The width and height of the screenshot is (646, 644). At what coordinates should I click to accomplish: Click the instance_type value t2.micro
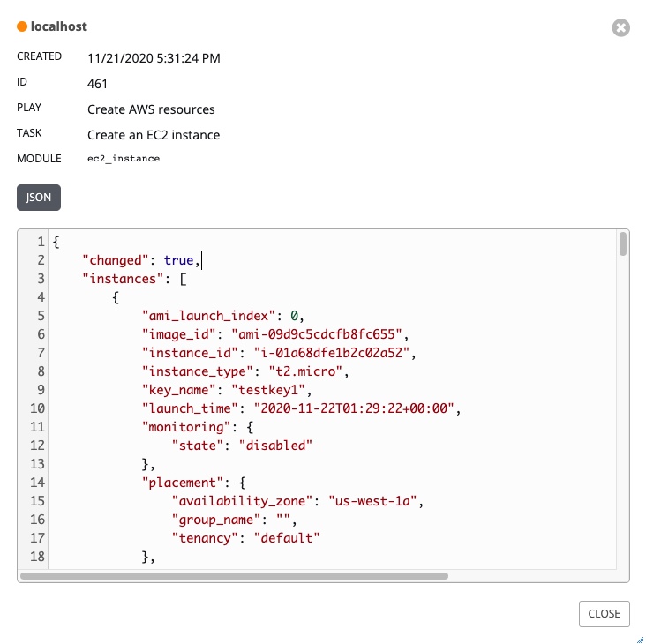303,371
